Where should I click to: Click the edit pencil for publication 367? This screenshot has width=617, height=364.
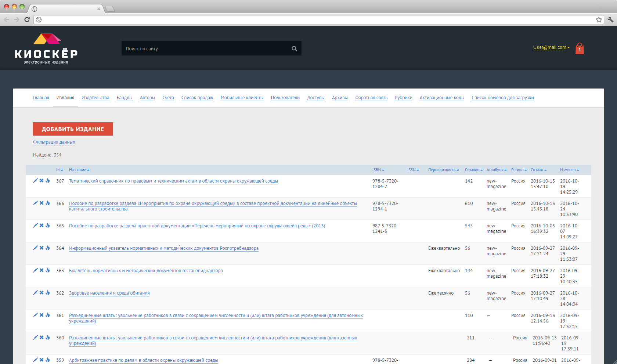point(35,181)
